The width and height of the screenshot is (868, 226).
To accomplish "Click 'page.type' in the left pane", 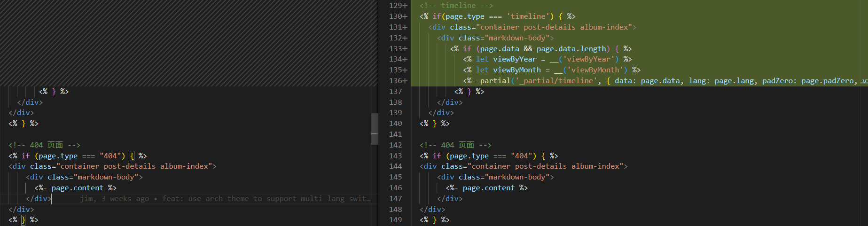I will coord(58,156).
